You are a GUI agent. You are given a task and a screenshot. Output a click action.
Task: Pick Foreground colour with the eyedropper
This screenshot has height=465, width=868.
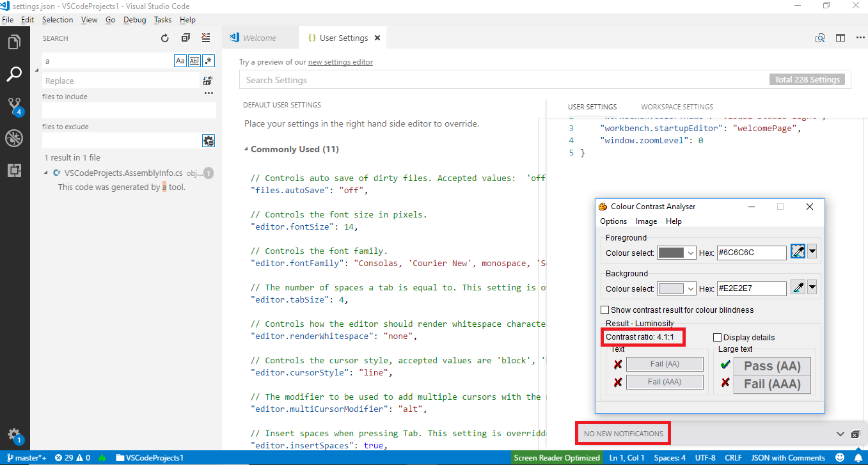798,252
